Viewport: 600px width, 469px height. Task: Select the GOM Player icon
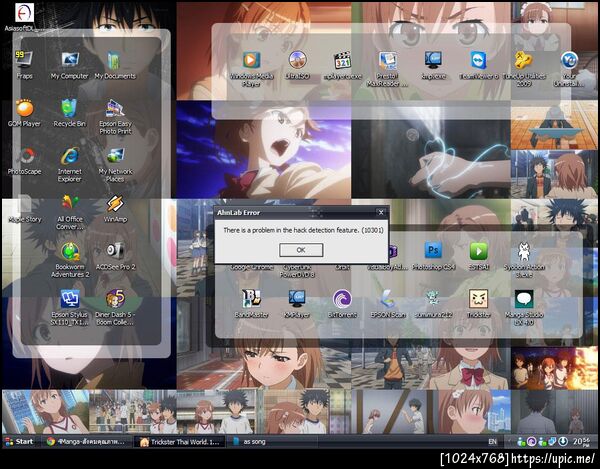click(x=24, y=112)
